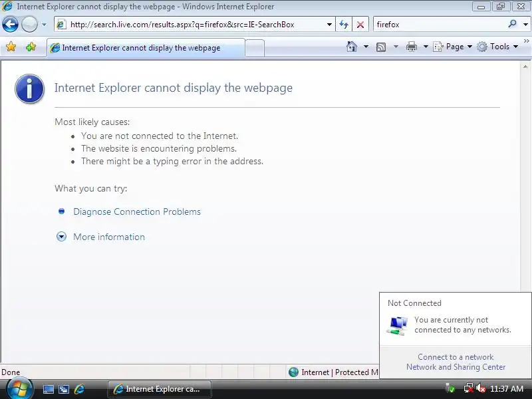Click the address bar URL field
The height and width of the screenshot is (399, 532).
[x=194, y=25]
